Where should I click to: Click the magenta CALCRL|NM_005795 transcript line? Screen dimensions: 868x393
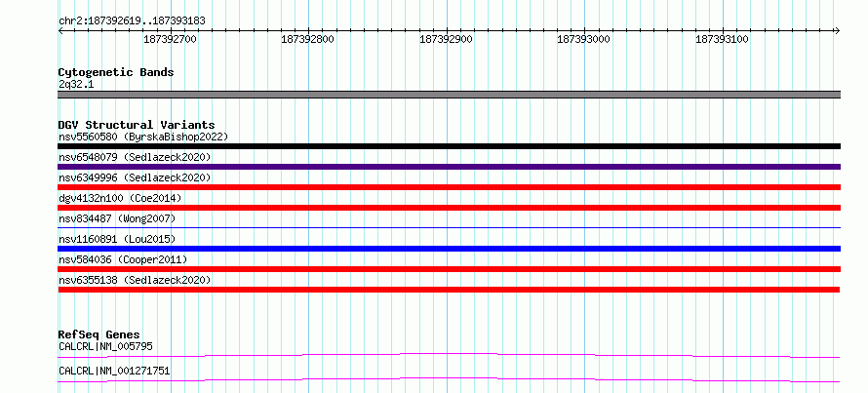click(449, 355)
